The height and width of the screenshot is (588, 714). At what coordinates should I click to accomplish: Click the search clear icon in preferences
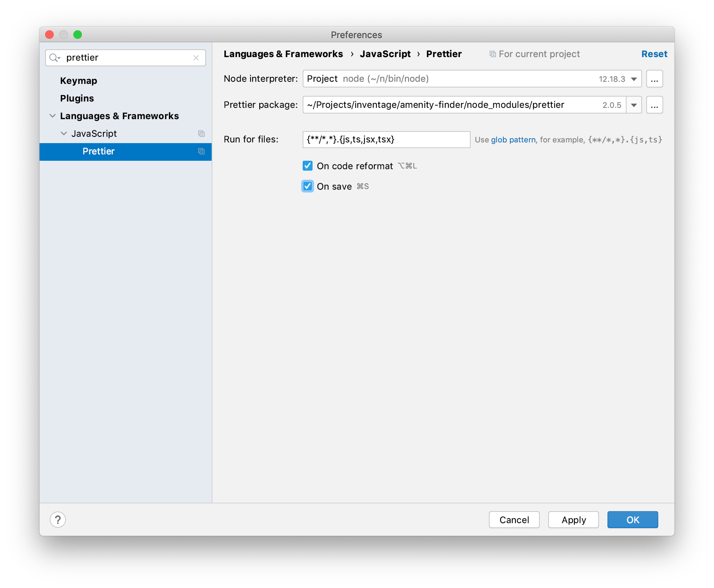197,57
